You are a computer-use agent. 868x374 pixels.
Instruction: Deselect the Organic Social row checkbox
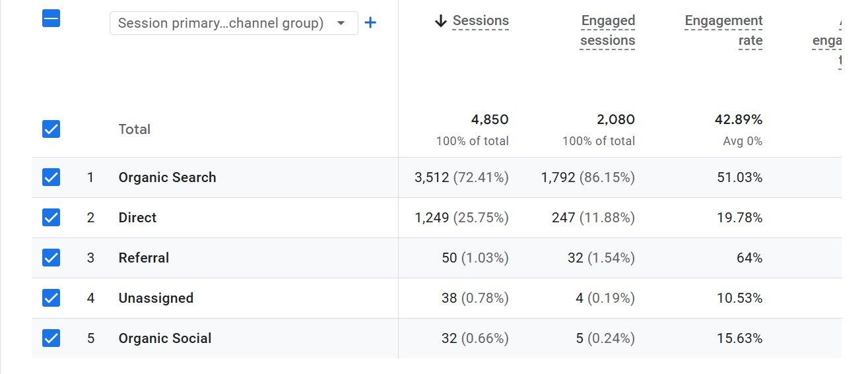coord(51,338)
